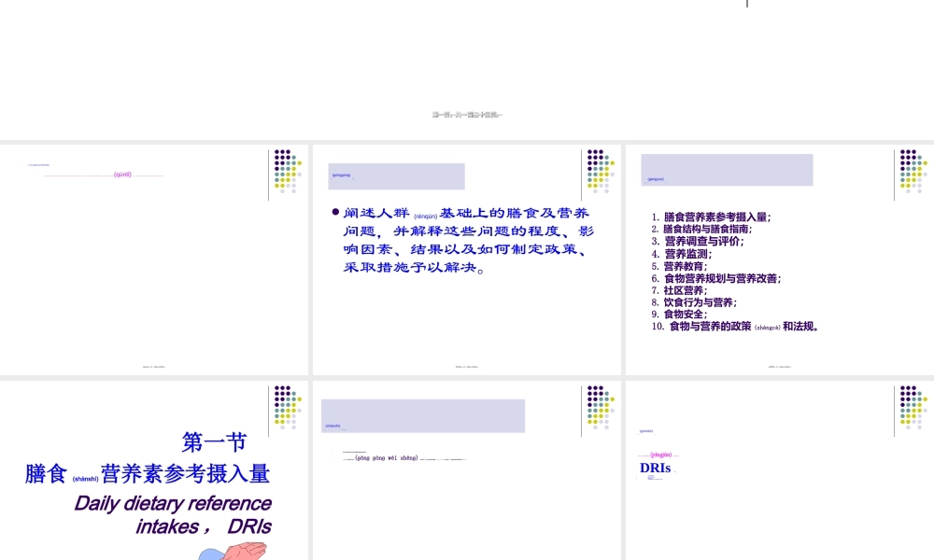This screenshot has height=560, width=934.
Task: Click the small document title at the top
Action: (x=467, y=115)
